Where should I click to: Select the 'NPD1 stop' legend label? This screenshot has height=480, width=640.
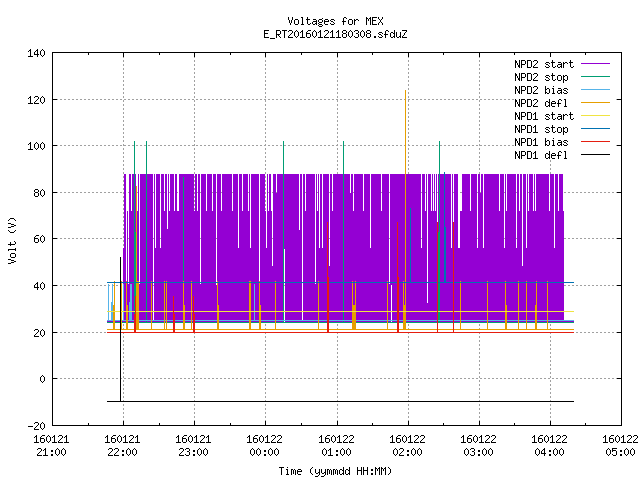pos(541,129)
